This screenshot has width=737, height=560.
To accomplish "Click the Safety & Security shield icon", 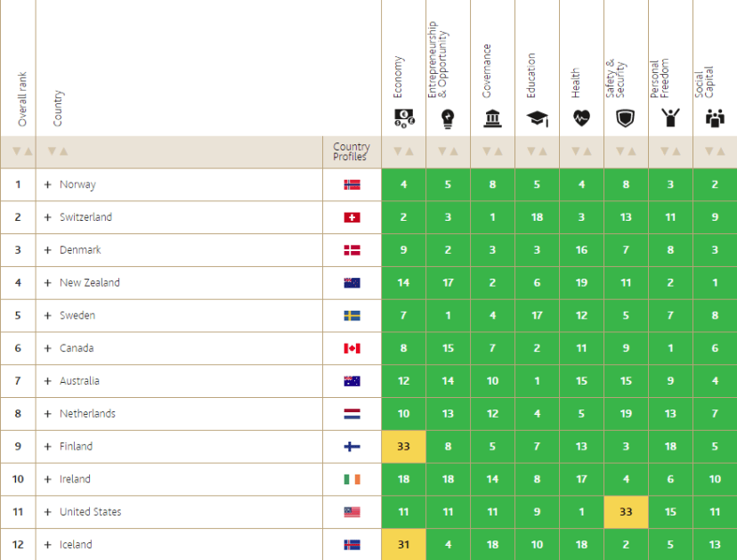I will (625, 118).
